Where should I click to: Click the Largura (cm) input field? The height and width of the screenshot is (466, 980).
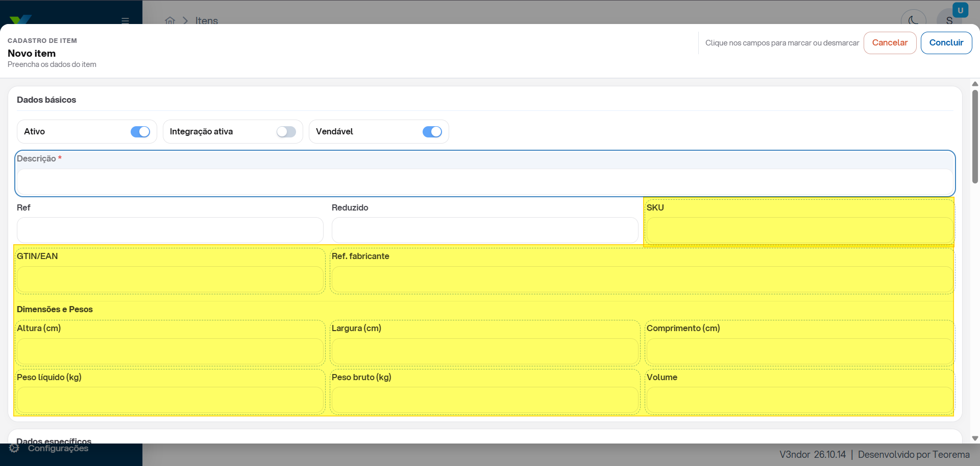[485, 352]
